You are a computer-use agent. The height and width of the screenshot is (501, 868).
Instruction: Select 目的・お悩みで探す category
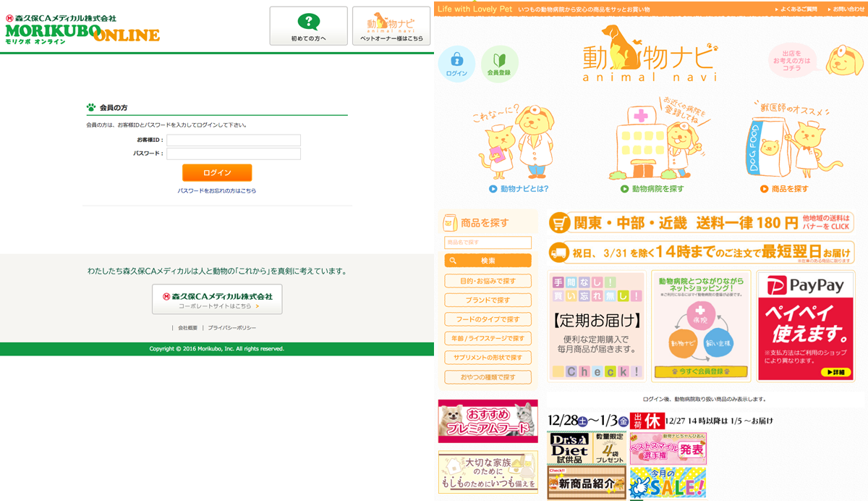click(488, 281)
